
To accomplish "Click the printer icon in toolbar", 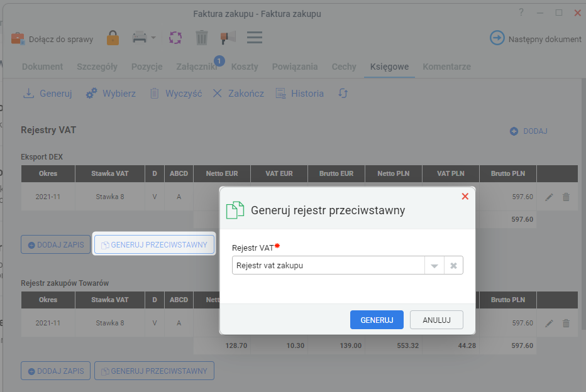I will coord(140,38).
